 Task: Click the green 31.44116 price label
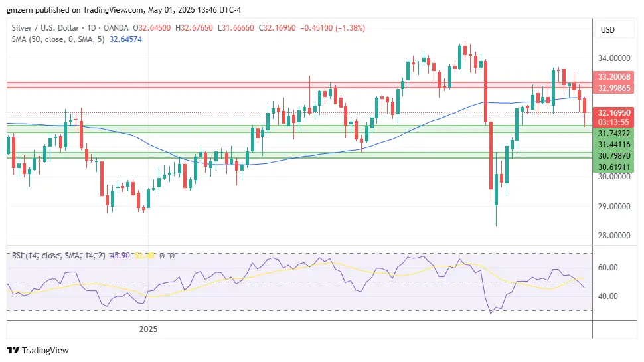point(613,145)
